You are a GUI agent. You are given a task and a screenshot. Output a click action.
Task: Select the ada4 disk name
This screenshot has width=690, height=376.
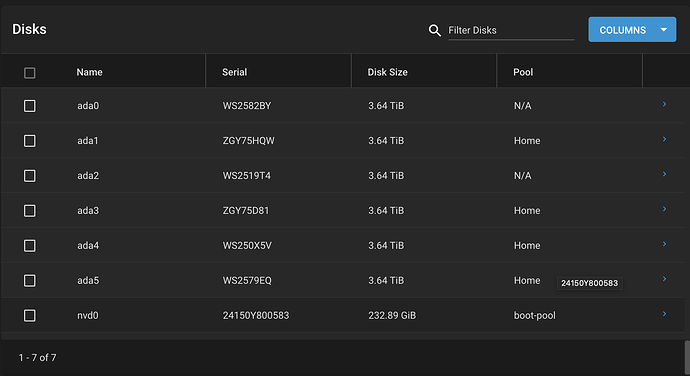point(88,246)
